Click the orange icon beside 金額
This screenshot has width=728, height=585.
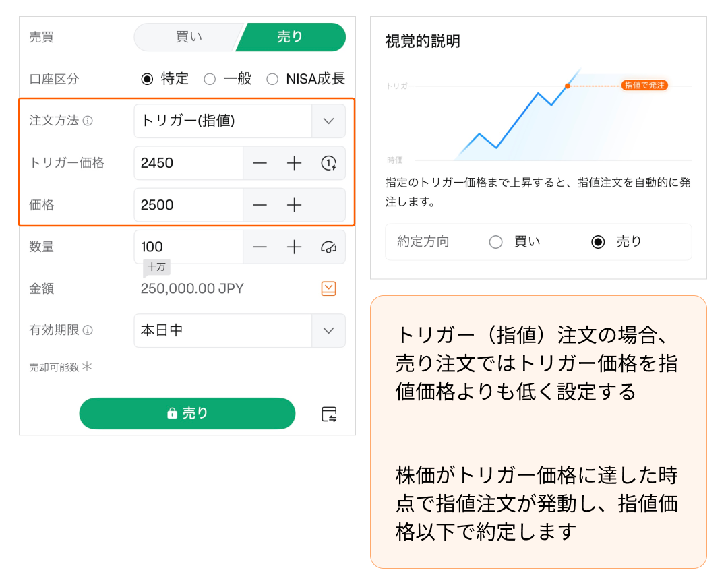tap(328, 288)
